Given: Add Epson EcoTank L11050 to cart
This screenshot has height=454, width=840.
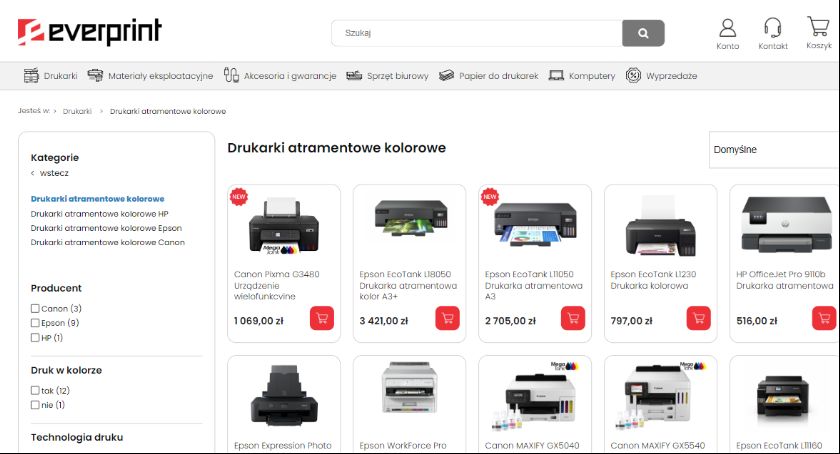Looking at the screenshot, I should pyautogui.click(x=573, y=318).
